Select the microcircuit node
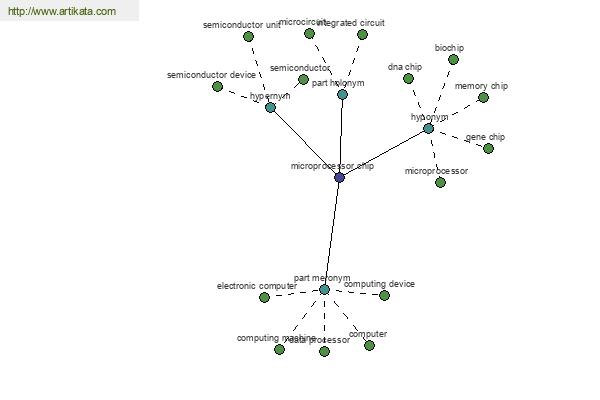Image resolution: width=600 pixels, height=400 pixels. [311, 34]
